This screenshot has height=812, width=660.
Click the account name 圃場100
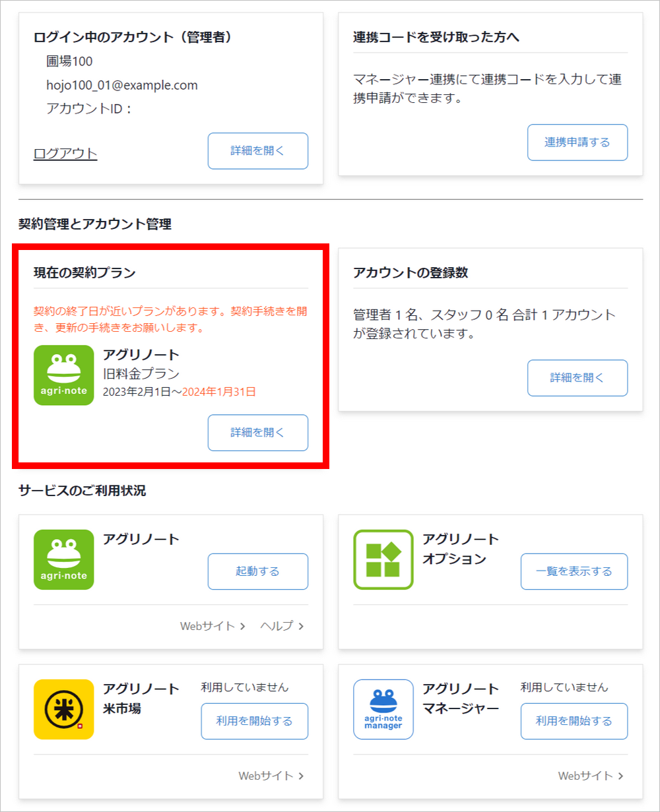tap(69, 61)
